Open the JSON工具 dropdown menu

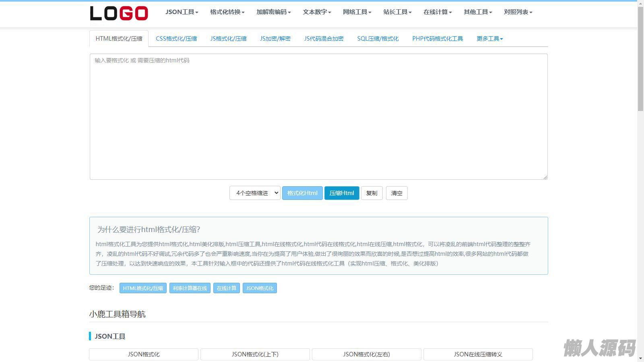point(182,12)
